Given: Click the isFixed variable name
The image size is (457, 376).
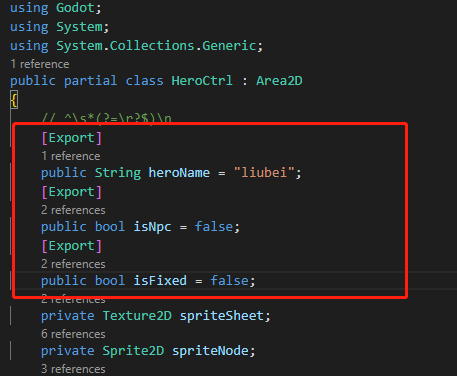Looking at the screenshot, I should point(160,281).
